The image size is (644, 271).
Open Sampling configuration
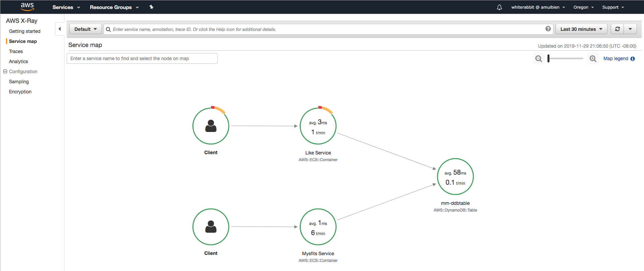[19, 82]
